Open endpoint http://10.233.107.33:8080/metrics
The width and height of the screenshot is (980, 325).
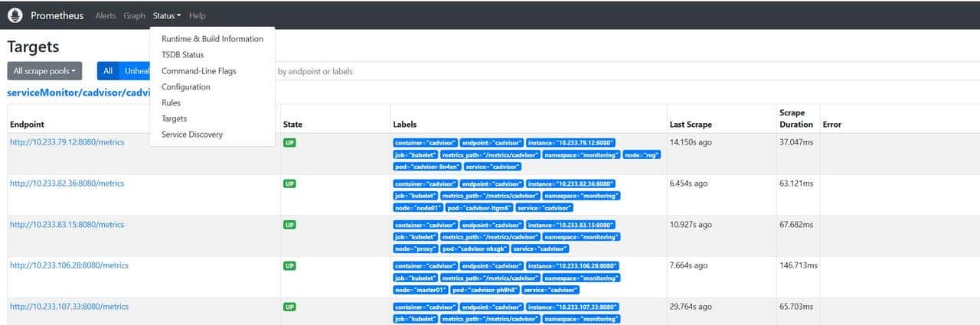[x=69, y=307]
